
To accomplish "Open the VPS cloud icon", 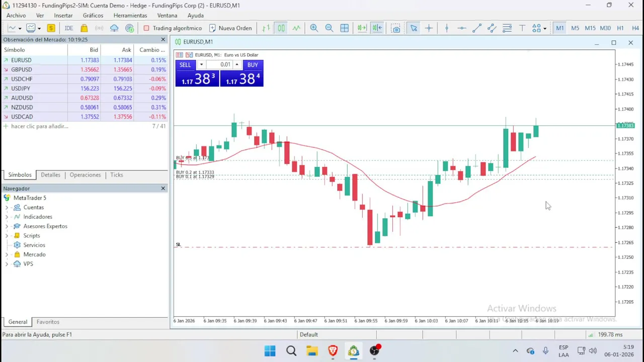I will (x=114, y=28).
